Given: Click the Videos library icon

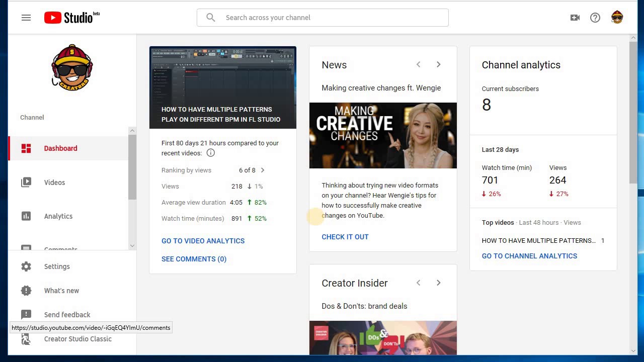Looking at the screenshot, I should click(x=26, y=183).
